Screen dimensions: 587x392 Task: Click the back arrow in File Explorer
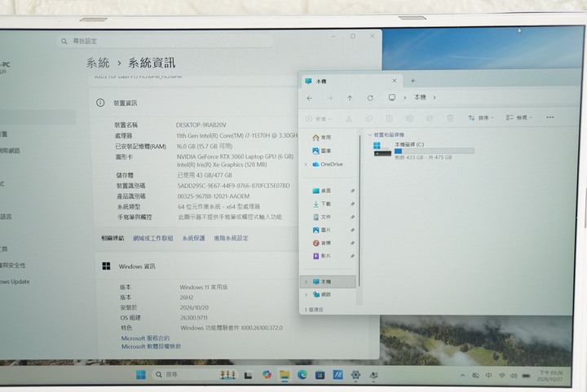pos(310,98)
